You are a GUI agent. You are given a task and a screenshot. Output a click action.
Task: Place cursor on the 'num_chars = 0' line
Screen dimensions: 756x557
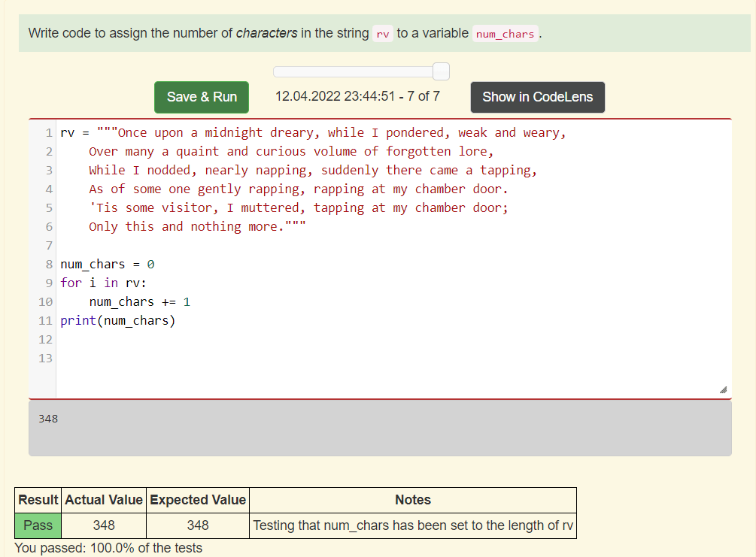(108, 265)
